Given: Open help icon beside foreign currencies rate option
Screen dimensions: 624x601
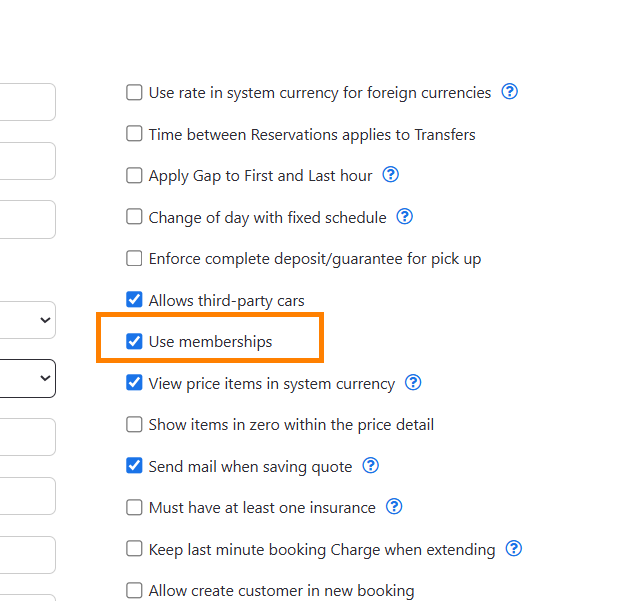Looking at the screenshot, I should coord(510,92).
